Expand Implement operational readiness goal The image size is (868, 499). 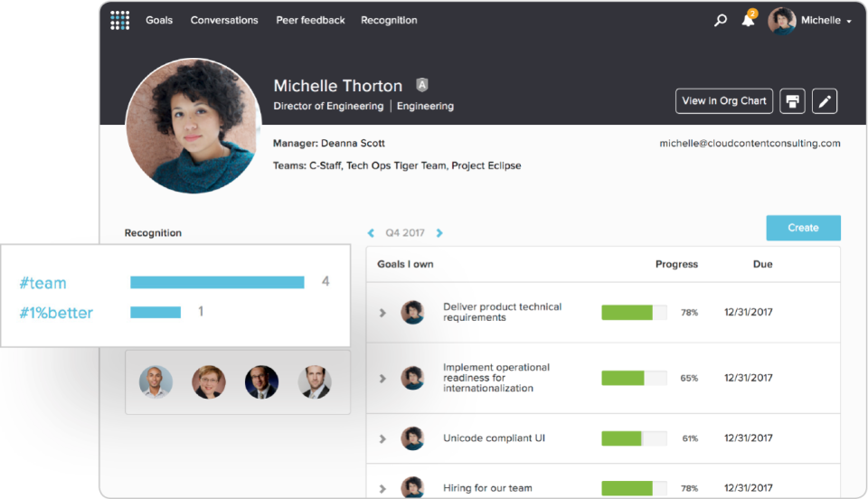click(382, 378)
